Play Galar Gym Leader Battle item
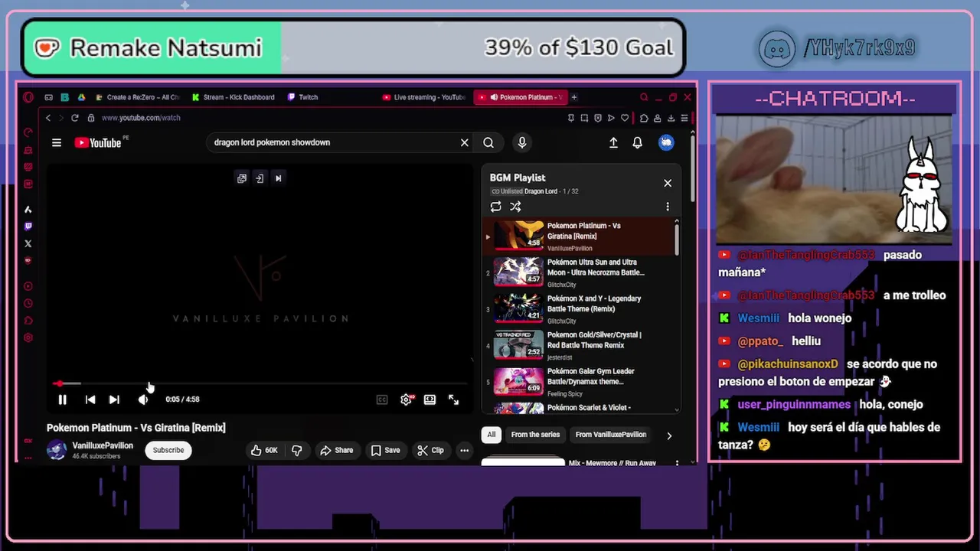This screenshot has height=551, width=980. (578, 381)
